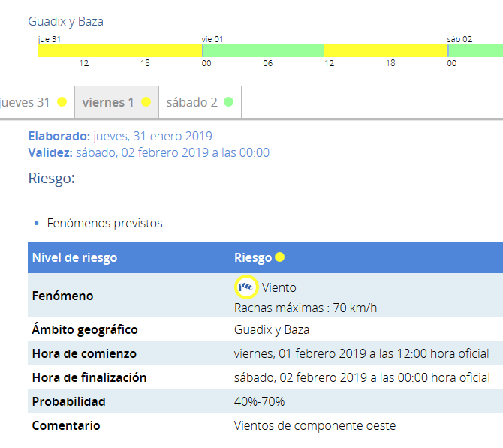The height and width of the screenshot is (448, 503).
Task: Click the blue bullet before Fenómenos previstos
Action: click(x=37, y=224)
